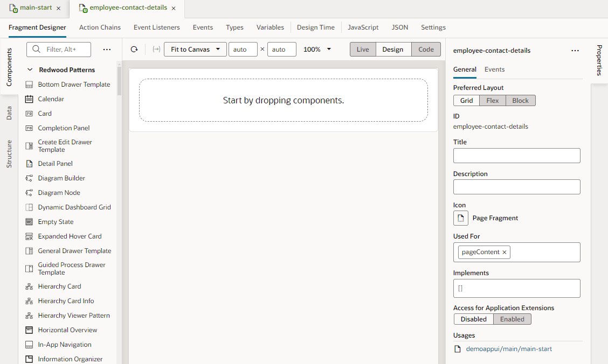
Task: Click the Card component icon
Action: pyautogui.click(x=28, y=113)
